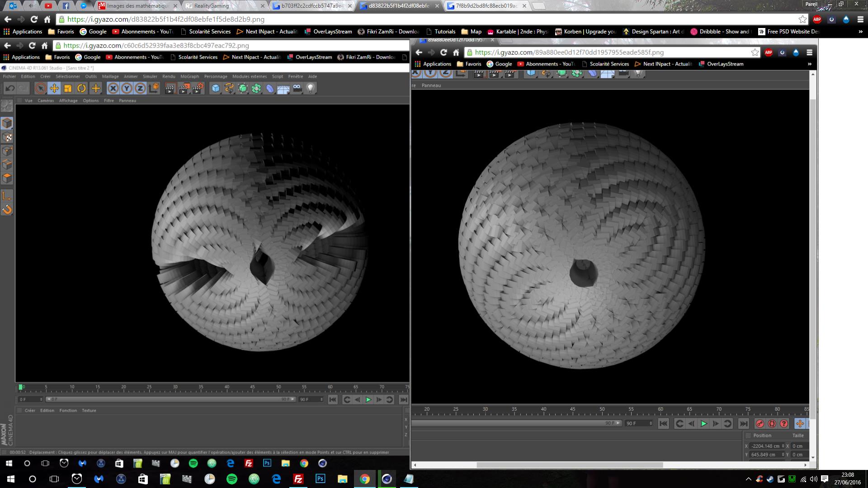Activate the Scale tool in left Cinema 4D toolbar
868x488 pixels.
point(68,88)
